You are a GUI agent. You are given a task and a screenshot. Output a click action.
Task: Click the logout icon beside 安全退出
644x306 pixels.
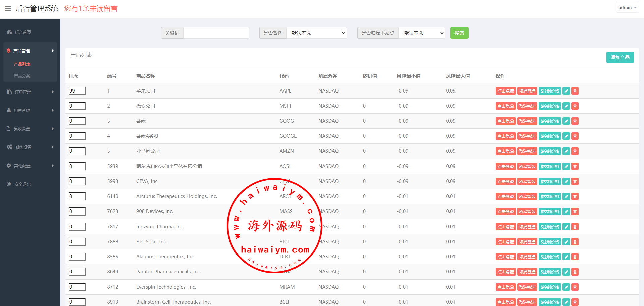click(x=9, y=184)
